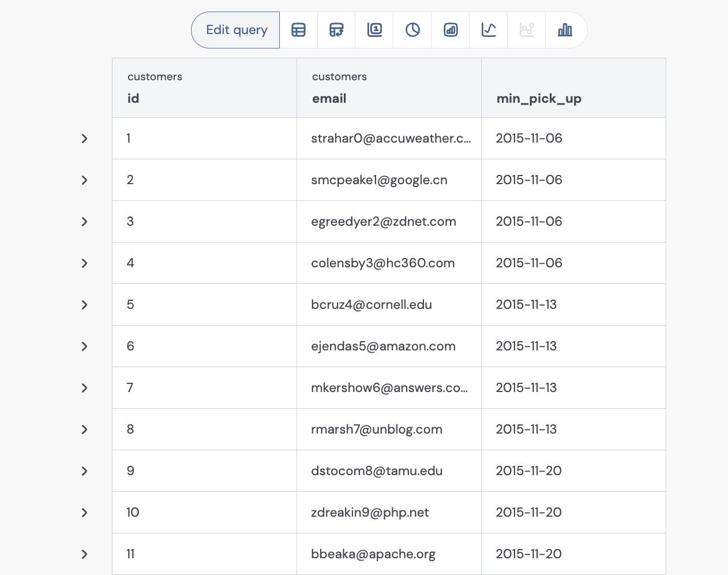Viewport: 728px width, 575px height.
Task: Select the greyed-out scatter plot icon
Action: point(527,30)
